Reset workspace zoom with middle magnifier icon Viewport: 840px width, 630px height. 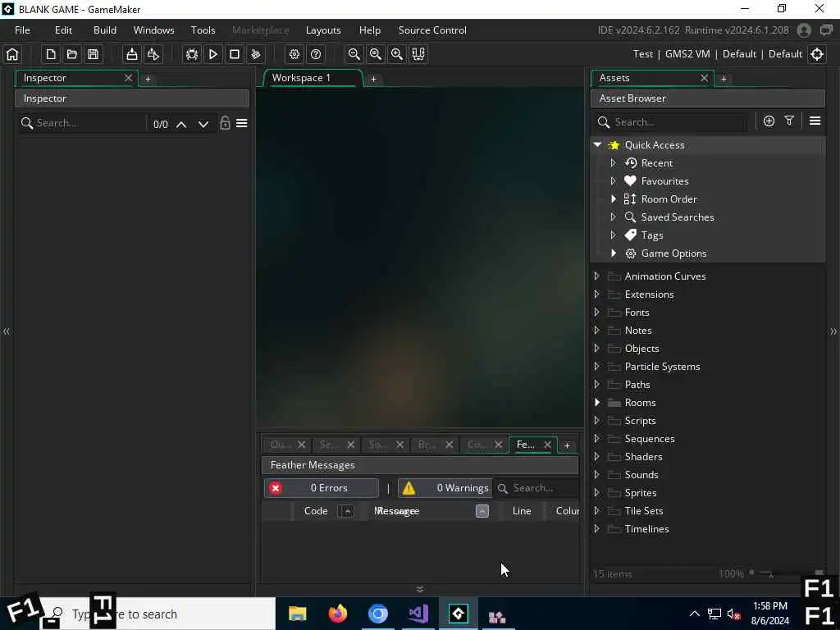click(x=376, y=54)
